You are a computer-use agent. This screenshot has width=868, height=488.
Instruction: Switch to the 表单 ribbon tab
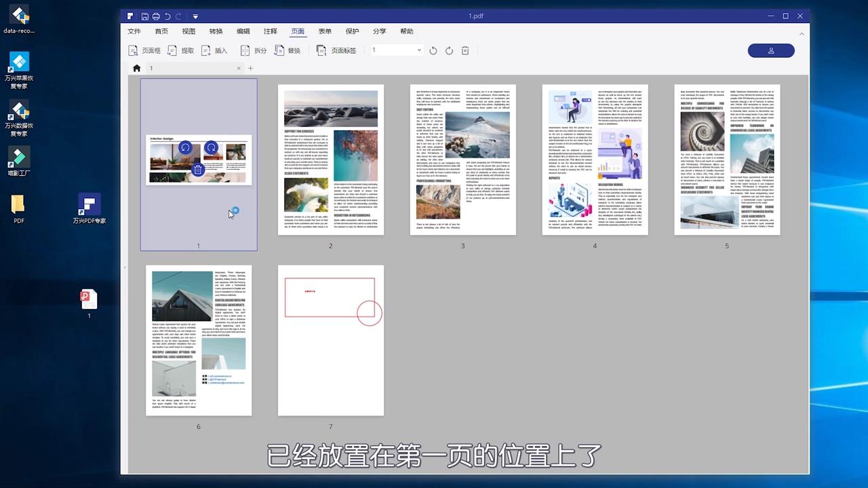[325, 31]
